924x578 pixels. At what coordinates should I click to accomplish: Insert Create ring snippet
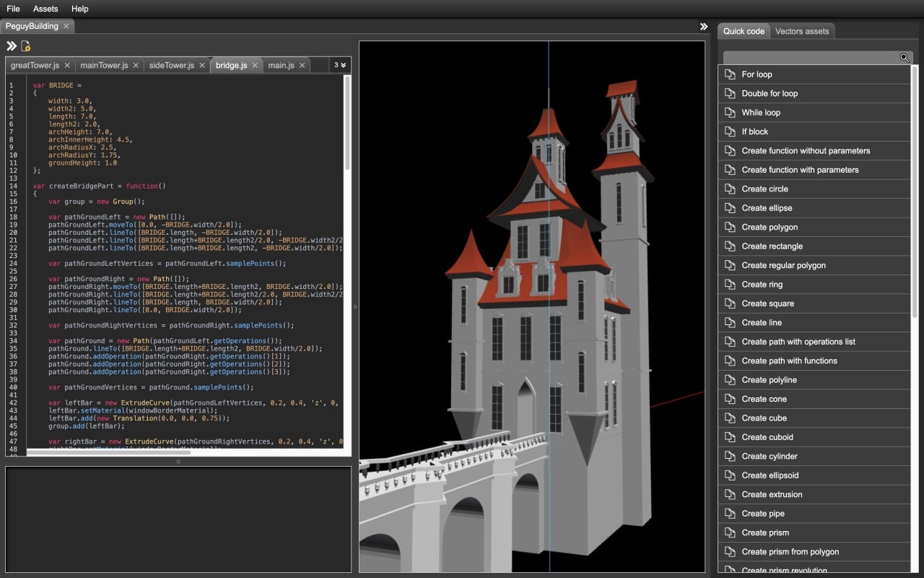pos(814,285)
